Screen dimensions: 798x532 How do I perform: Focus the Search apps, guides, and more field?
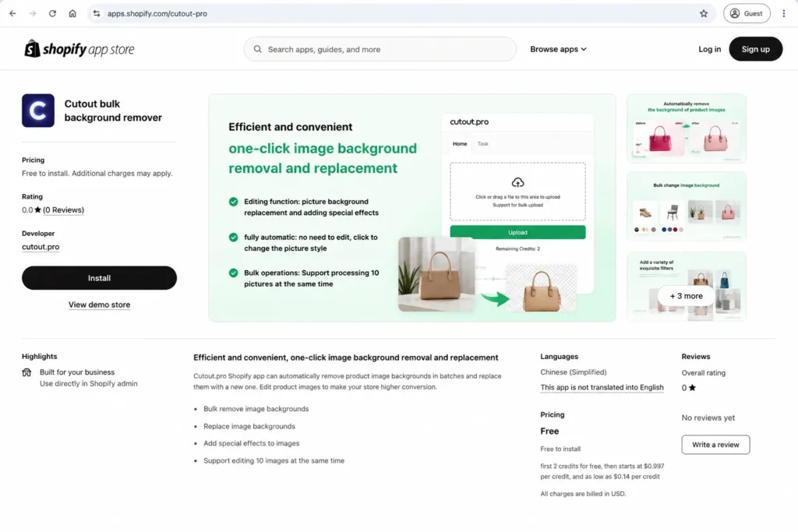(x=380, y=49)
